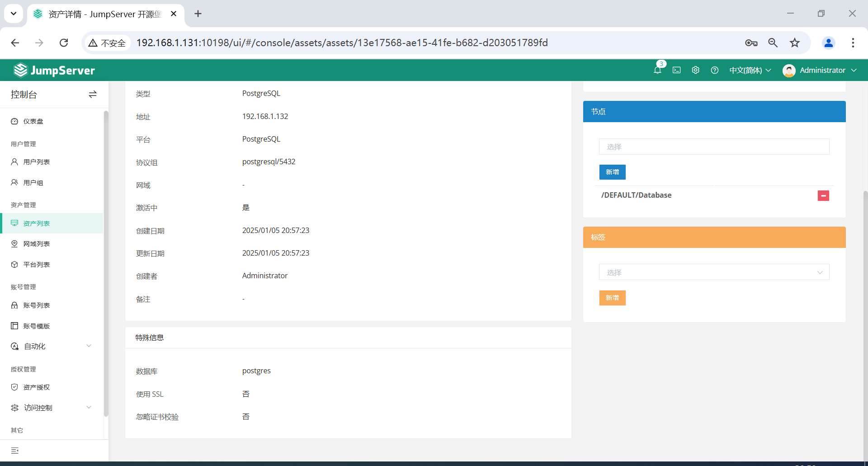
Task: Expand the 访问控制 sidebar submenu
Action: click(52, 408)
